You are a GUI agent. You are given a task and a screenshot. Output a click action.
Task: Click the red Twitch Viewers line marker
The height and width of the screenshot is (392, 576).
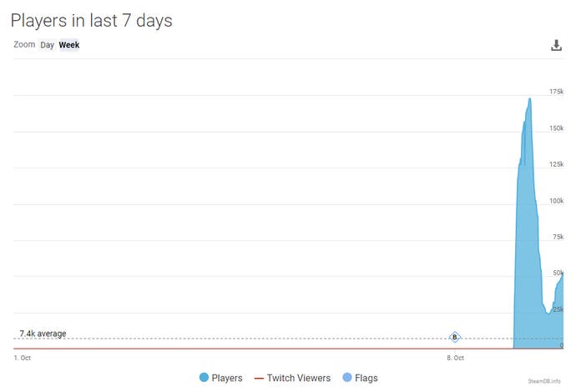[x=259, y=378]
